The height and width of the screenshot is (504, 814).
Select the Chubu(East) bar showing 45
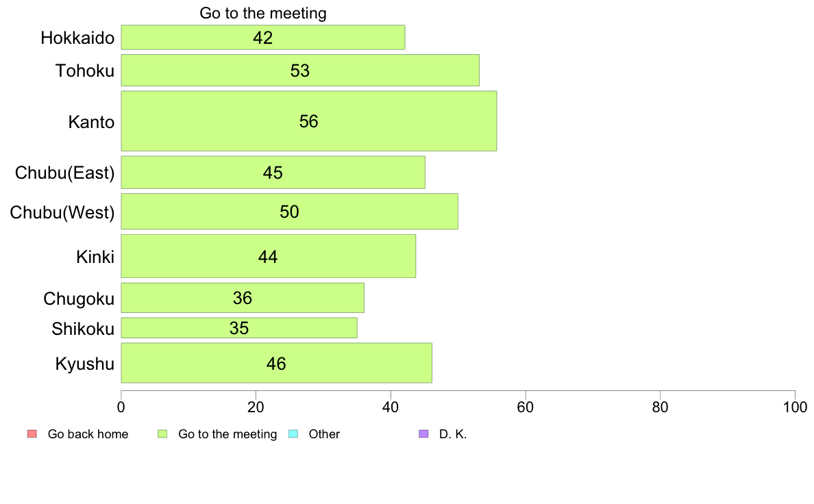point(273,173)
